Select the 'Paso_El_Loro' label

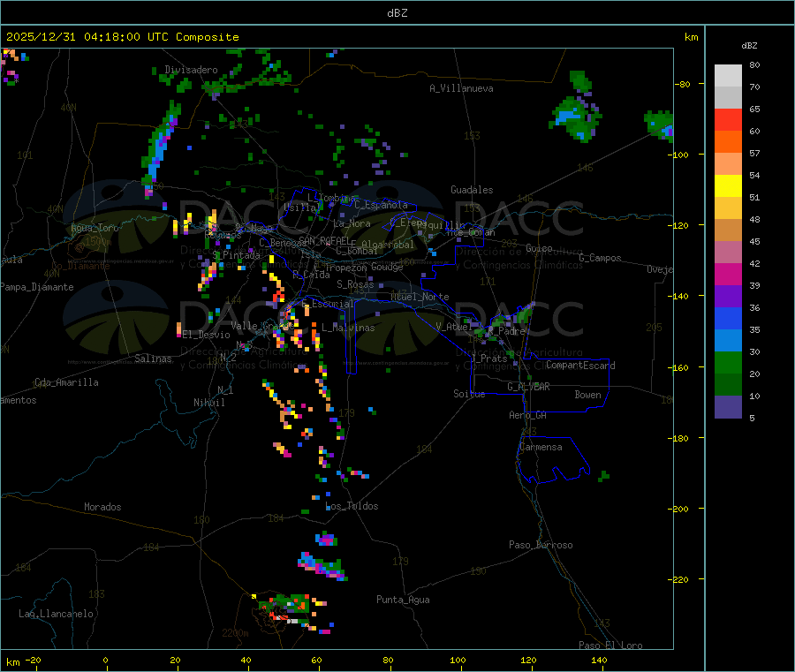click(611, 646)
